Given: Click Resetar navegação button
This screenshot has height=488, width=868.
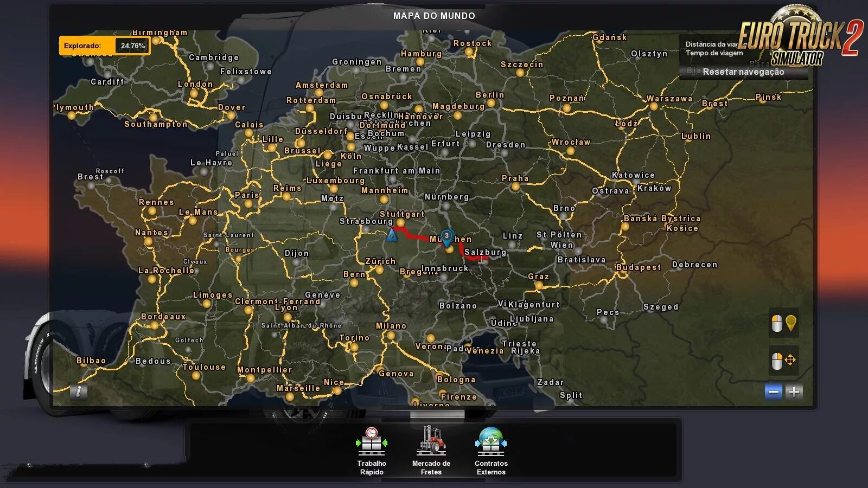Looking at the screenshot, I should point(743,72).
